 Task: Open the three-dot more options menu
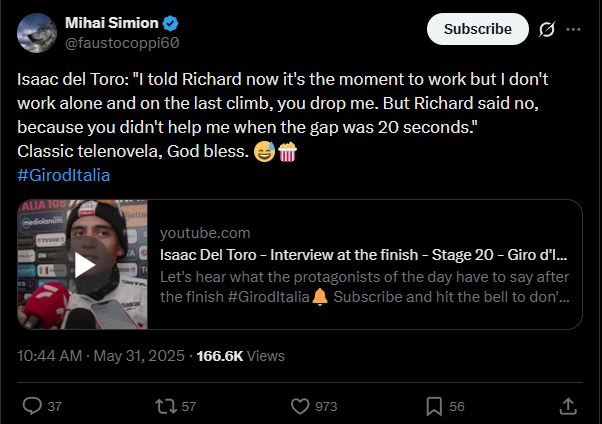[x=574, y=30]
